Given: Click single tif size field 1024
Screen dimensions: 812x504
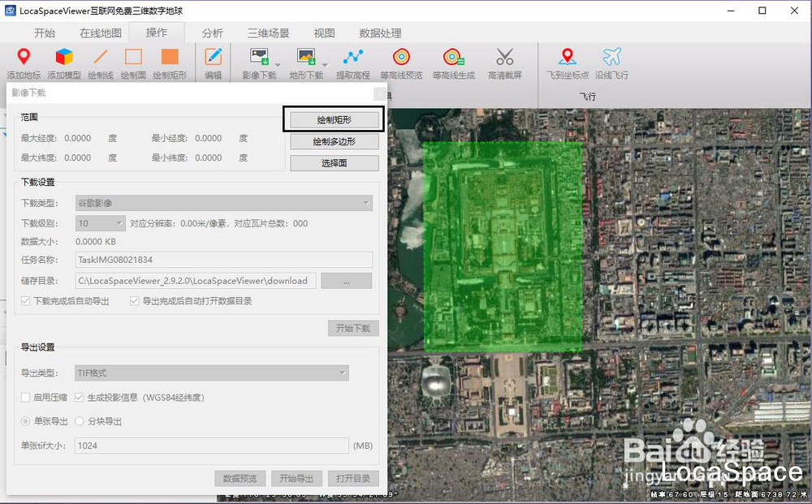Looking at the screenshot, I should click(x=212, y=446).
